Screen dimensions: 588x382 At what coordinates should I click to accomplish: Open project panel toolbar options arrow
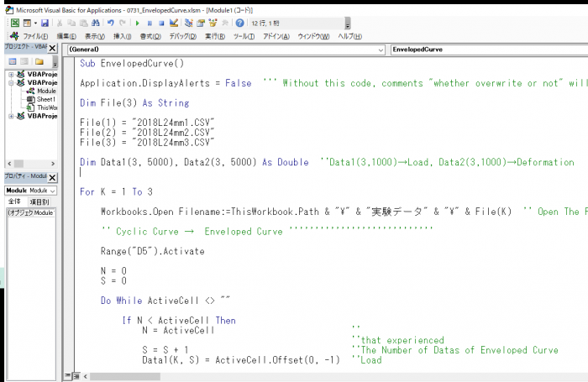(x=55, y=61)
